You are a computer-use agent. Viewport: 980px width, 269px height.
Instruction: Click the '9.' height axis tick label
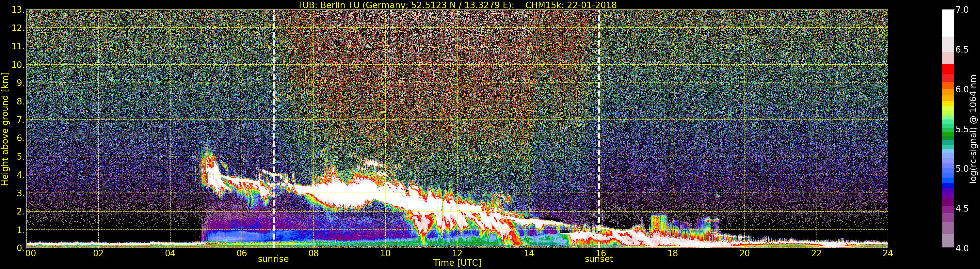(21, 83)
